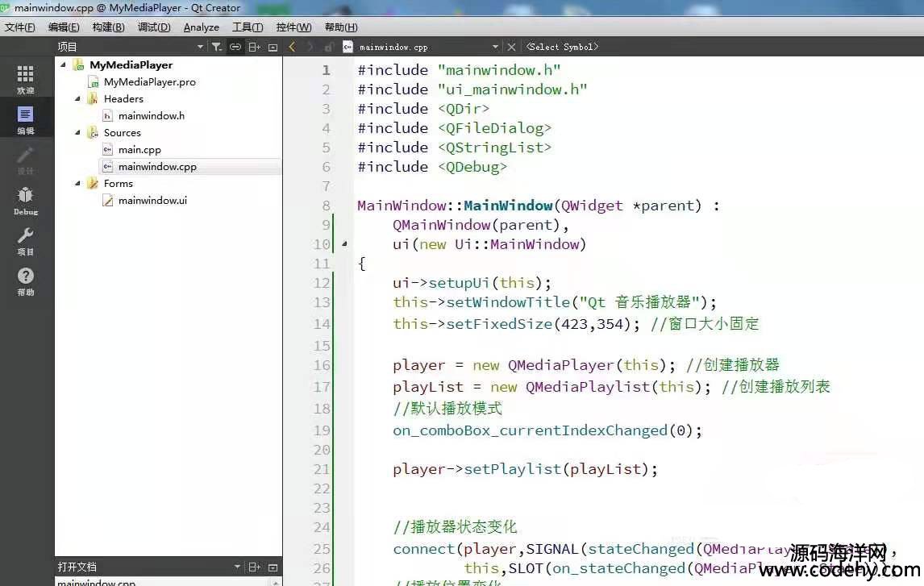Screen dimensions: 924x586
Task: Select mainwindow.ui in project tree
Action: click(x=152, y=200)
